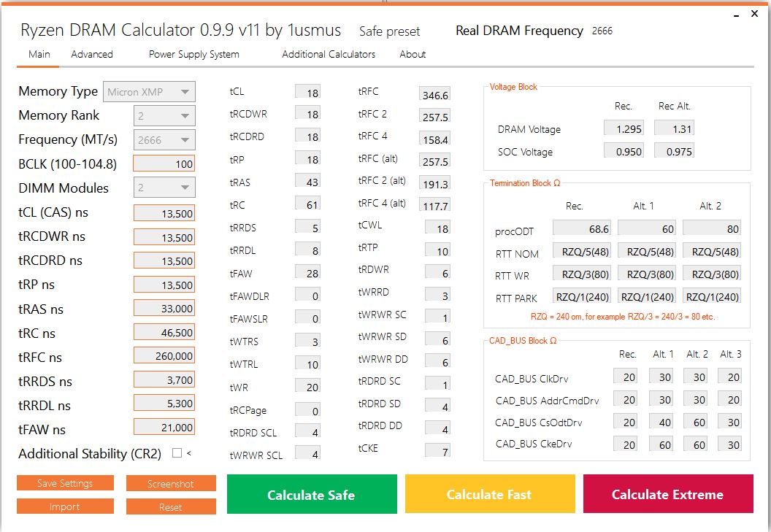Click the CAD_BUS AddrCmdDrv Alt. 3 value 20
The height and width of the screenshot is (532, 771).
[729, 399]
